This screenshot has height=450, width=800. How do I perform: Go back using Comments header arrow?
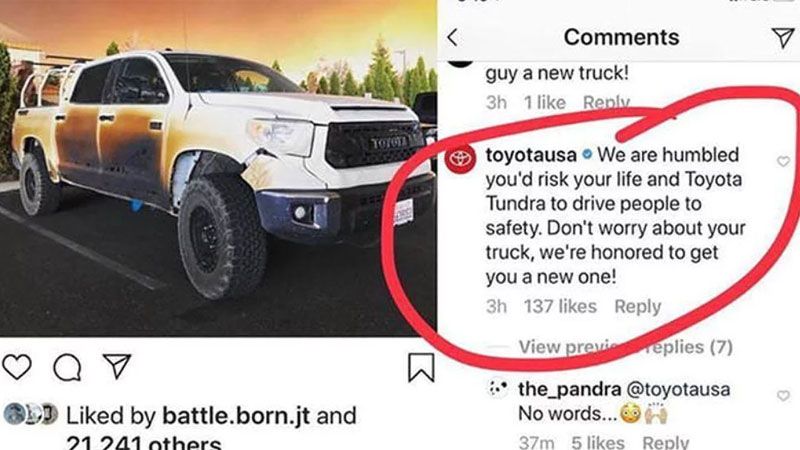coord(453,37)
